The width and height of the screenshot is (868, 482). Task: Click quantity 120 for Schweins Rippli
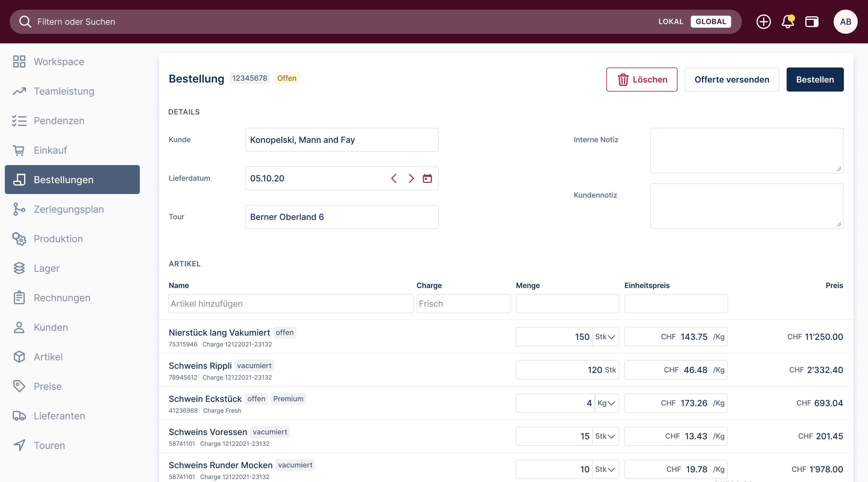[595, 370]
